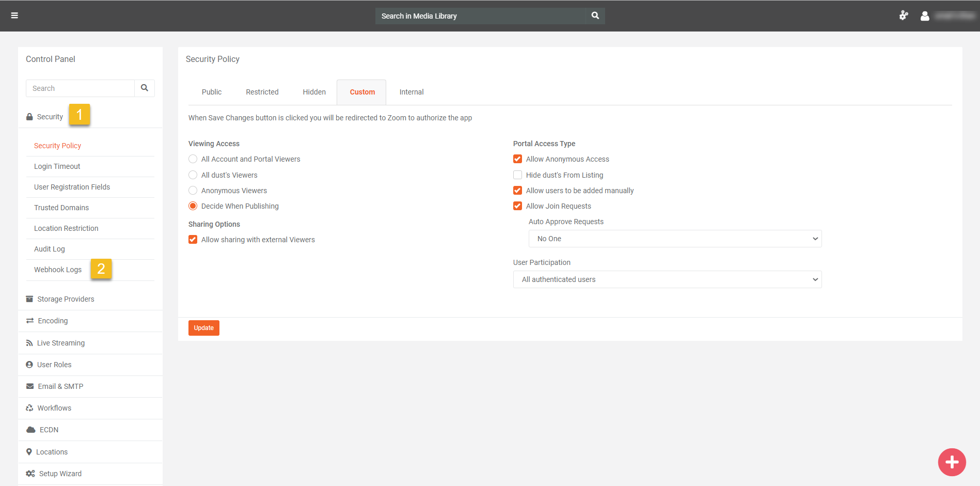Collapse the Security section in sidebar

[x=50, y=117]
